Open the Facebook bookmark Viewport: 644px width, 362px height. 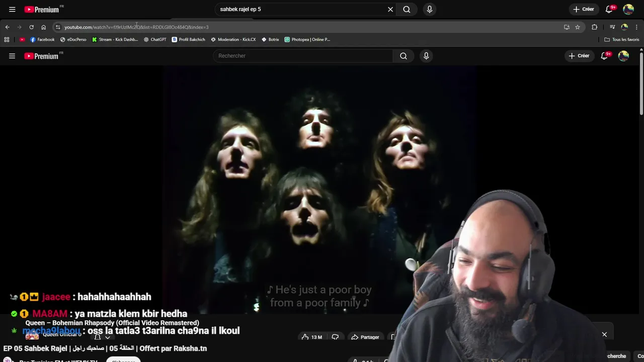pyautogui.click(x=42, y=39)
